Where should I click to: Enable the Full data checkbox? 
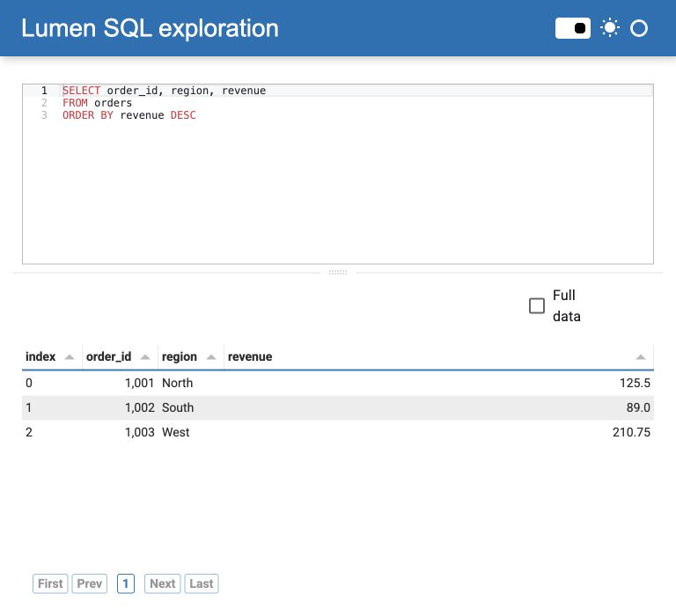[x=537, y=305]
